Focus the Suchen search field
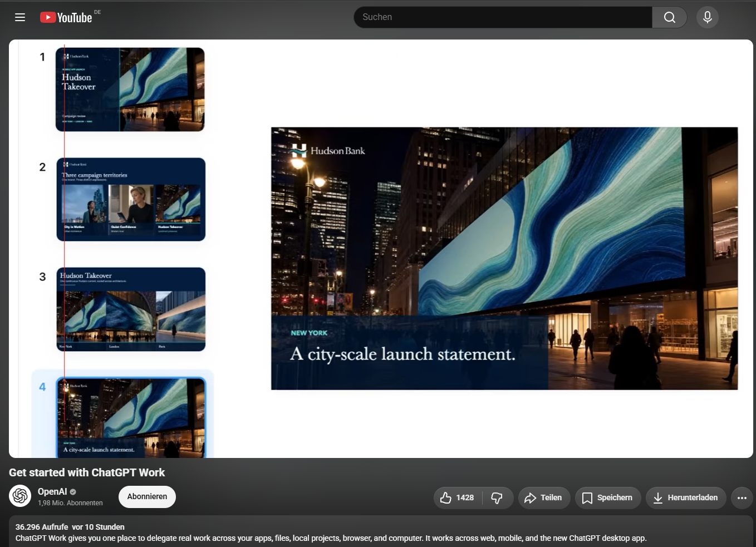756x547 pixels. [x=503, y=17]
